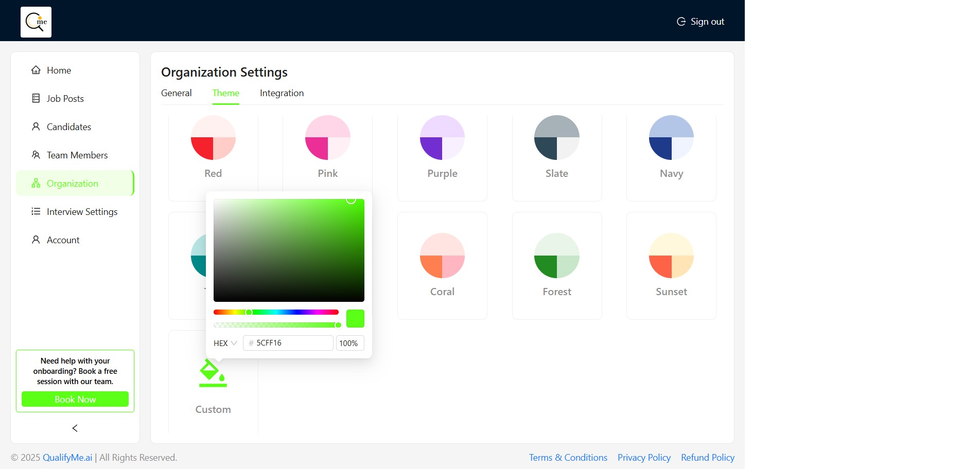Choose the Purple theme swatch
This screenshot has height=471, width=980.
[442, 138]
